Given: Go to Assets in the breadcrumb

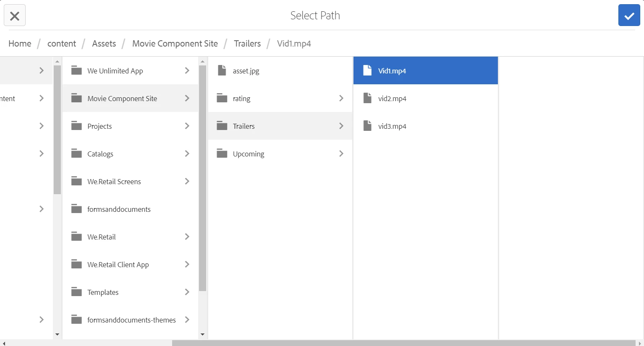Looking at the screenshot, I should pos(104,44).
